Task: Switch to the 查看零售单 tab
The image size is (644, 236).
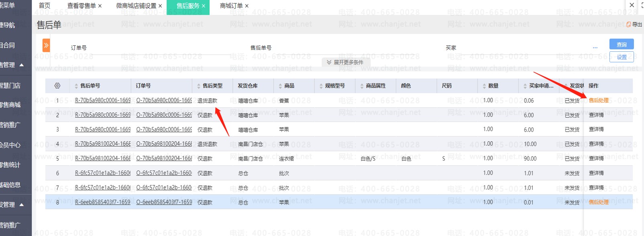Action: [x=82, y=6]
